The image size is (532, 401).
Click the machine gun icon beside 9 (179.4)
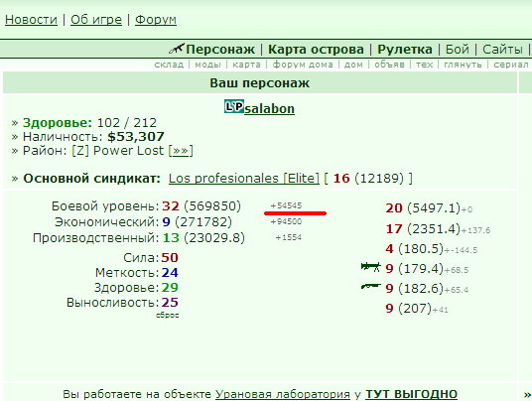point(370,267)
